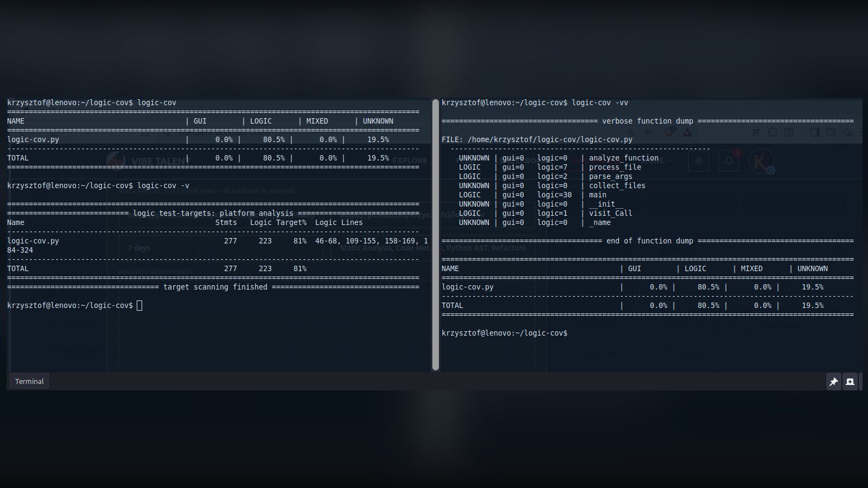Screen dimensions: 868x488
Task: Click line ranges '46-68, 109-155, 158-169, 1'
Action: (x=372, y=241)
